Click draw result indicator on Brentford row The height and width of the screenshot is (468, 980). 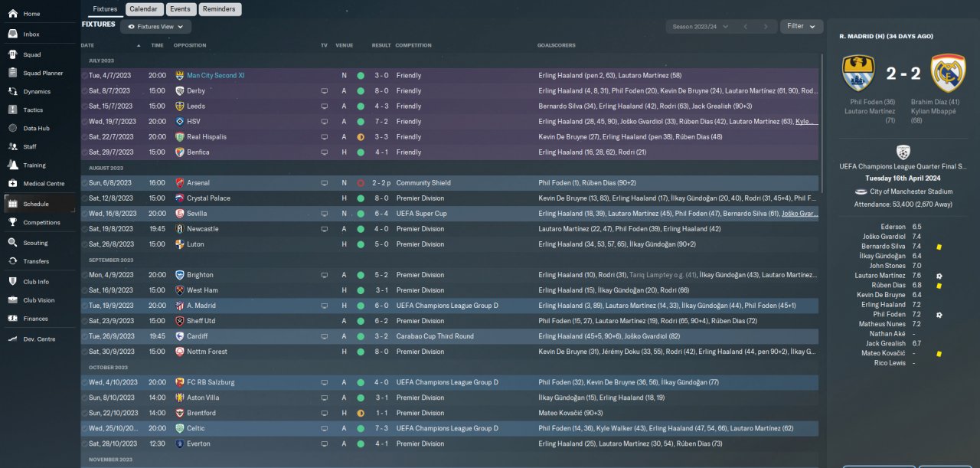click(361, 413)
